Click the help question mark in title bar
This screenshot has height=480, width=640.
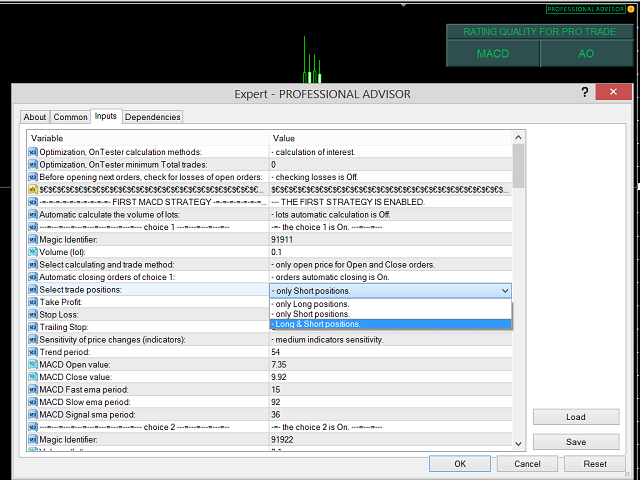point(585,93)
